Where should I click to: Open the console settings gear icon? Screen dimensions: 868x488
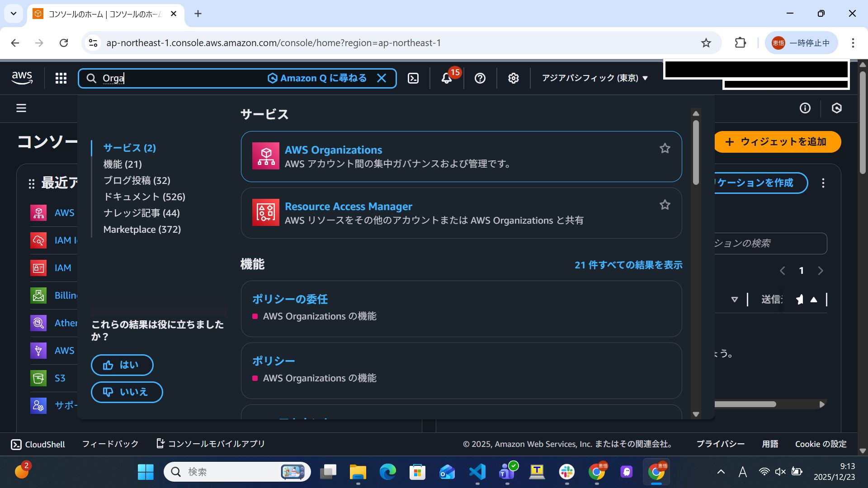point(513,78)
